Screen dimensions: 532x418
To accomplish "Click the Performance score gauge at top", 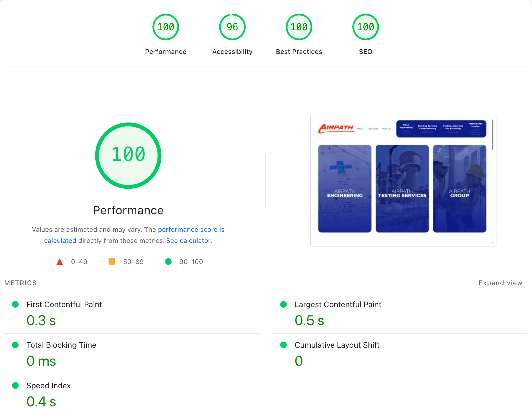I will [166, 27].
